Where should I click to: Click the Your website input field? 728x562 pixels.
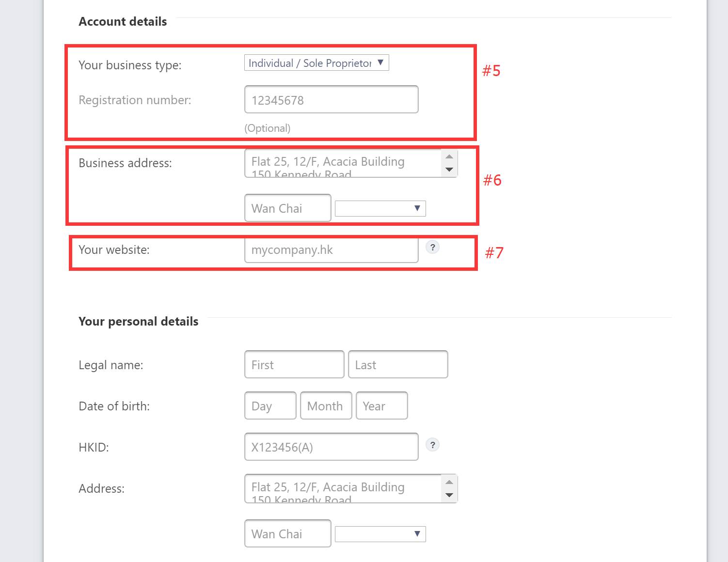[332, 250]
